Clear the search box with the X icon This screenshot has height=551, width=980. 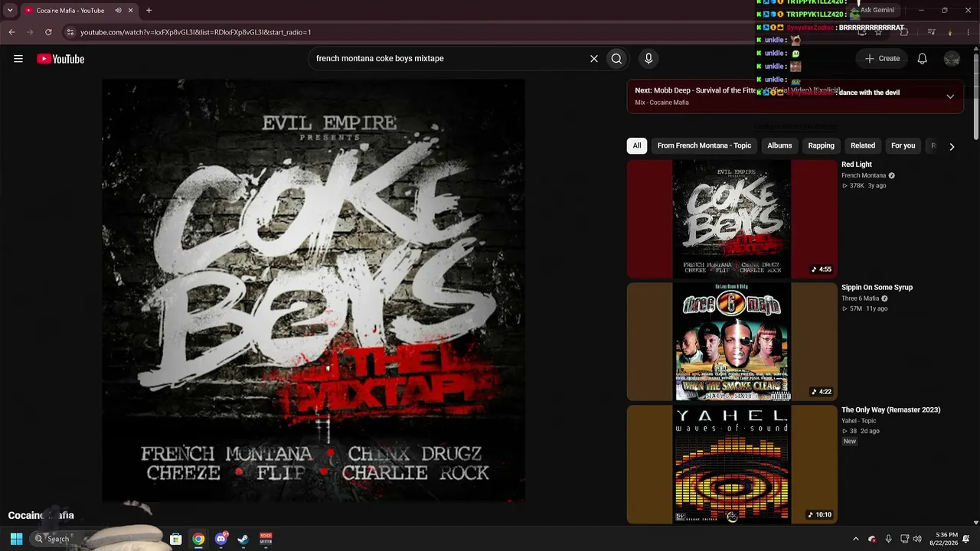[x=593, y=59]
